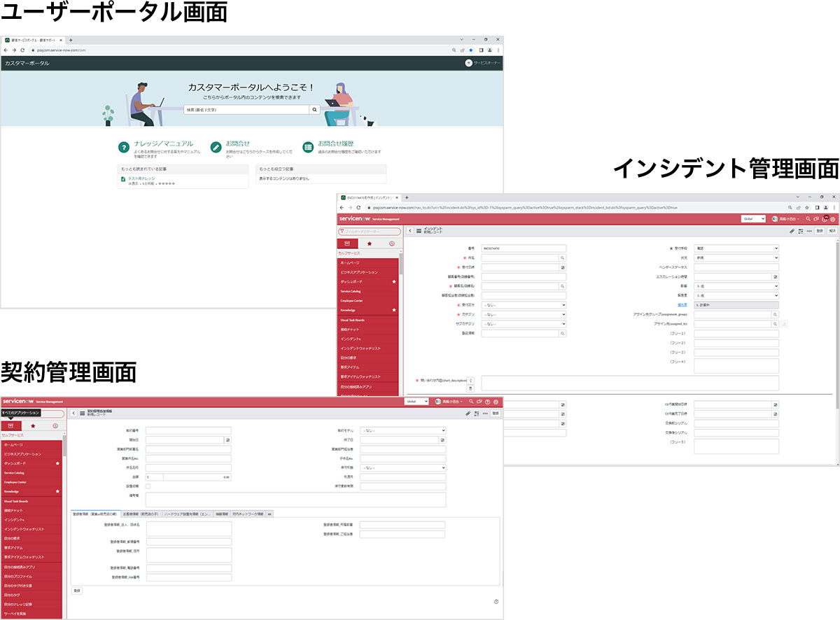The width and height of the screenshot is (840, 620).
Task: Open the 受付区分 dropdown in incident form
Action: (524, 305)
